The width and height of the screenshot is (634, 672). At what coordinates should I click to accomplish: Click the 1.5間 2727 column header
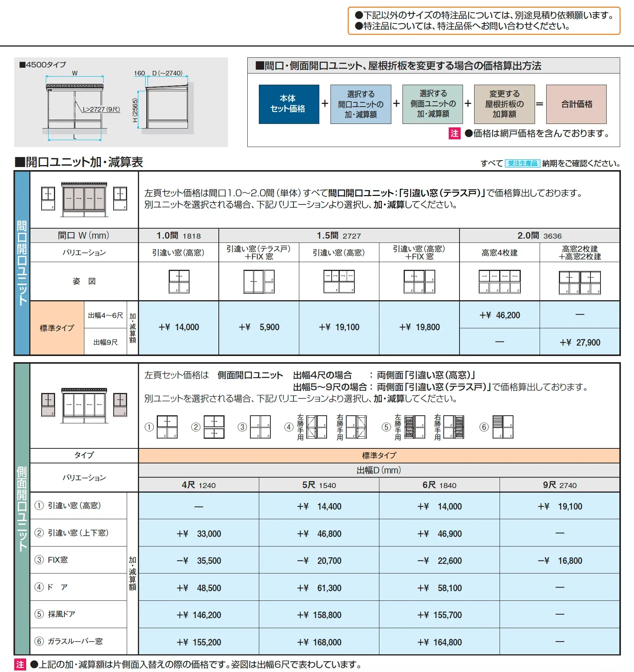tap(339, 236)
